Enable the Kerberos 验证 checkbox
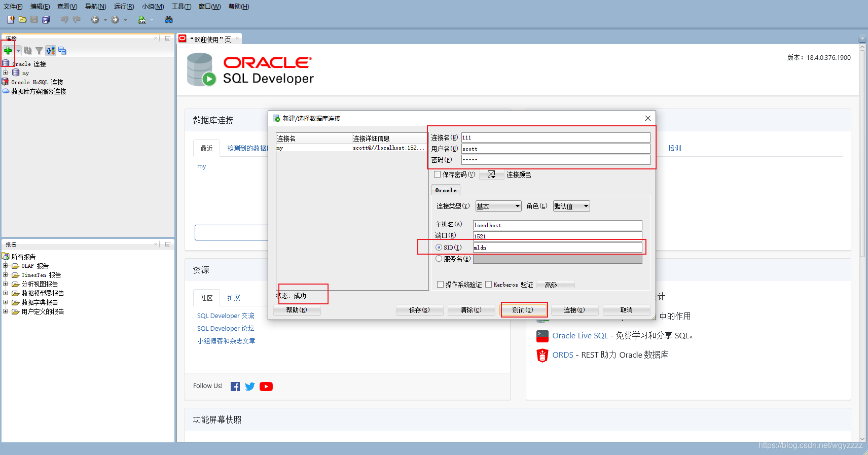 pyautogui.click(x=488, y=285)
